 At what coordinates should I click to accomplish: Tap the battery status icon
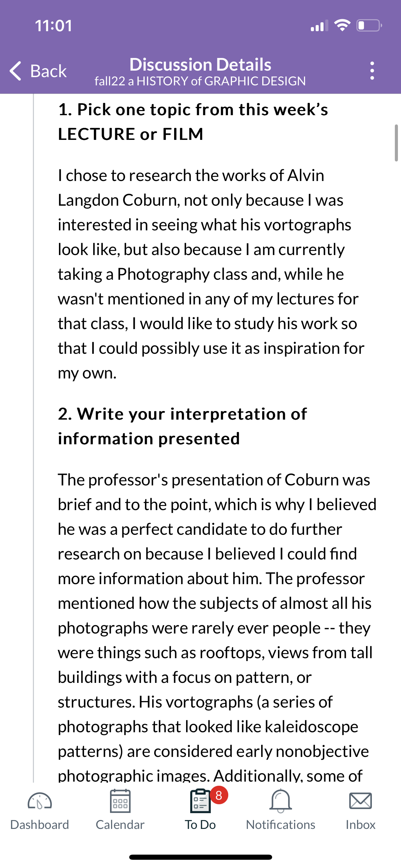pos(369,25)
